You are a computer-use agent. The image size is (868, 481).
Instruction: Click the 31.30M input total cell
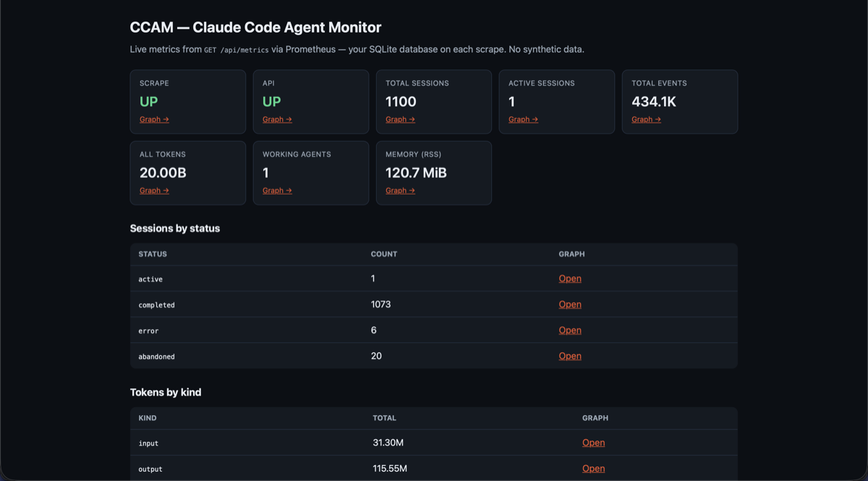pyautogui.click(x=387, y=443)
